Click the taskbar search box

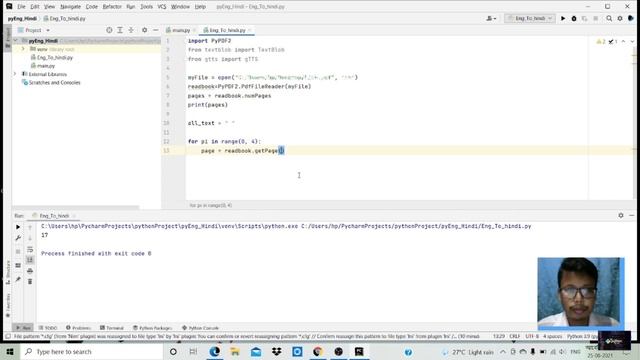coord(91,351)
